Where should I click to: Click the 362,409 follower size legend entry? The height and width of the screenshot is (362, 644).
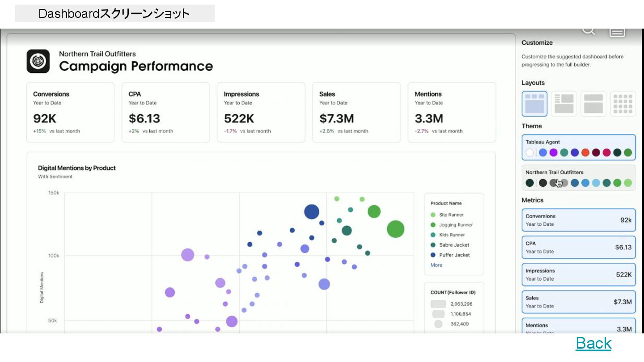452,324
